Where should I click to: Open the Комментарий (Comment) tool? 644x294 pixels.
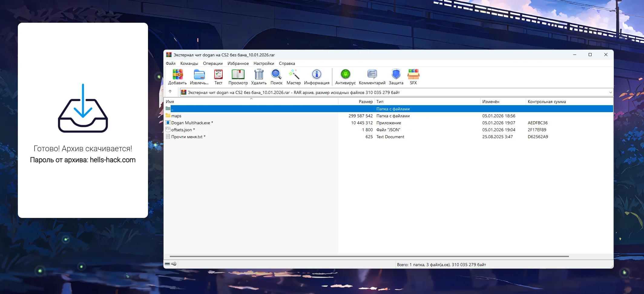tap(372, 75)
